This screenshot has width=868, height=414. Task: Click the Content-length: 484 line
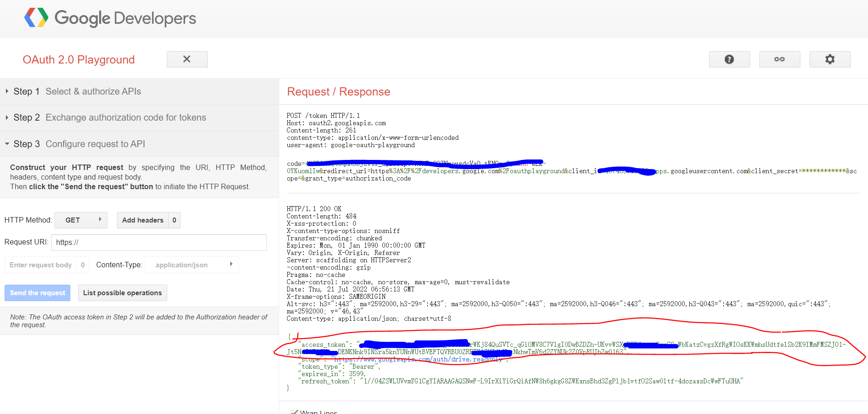(x=321, y=216)
